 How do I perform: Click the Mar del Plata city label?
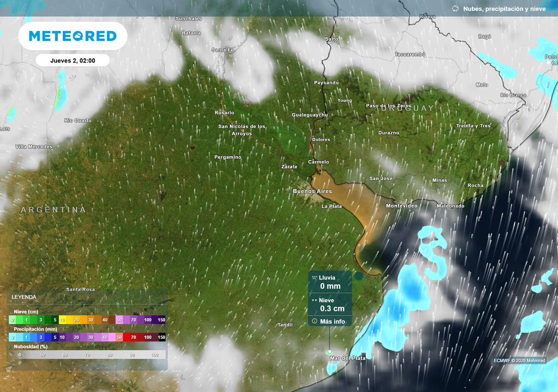coord(348,358)
